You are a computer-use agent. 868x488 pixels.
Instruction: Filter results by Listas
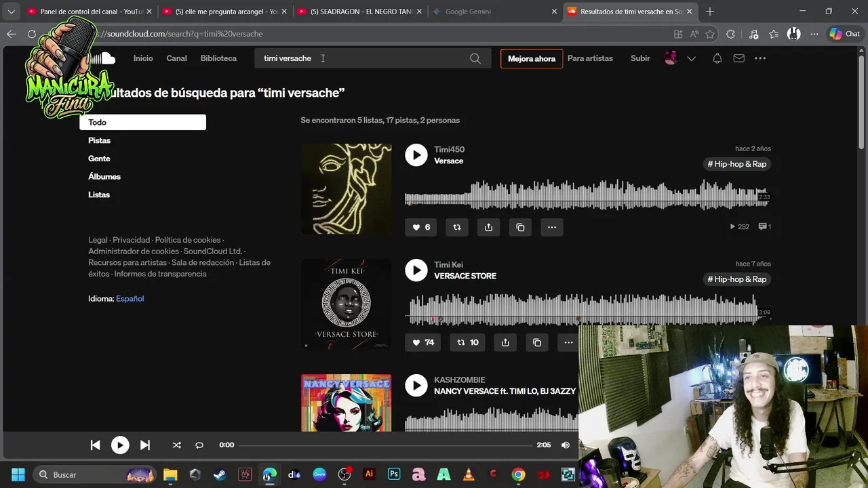pos(99,195)
